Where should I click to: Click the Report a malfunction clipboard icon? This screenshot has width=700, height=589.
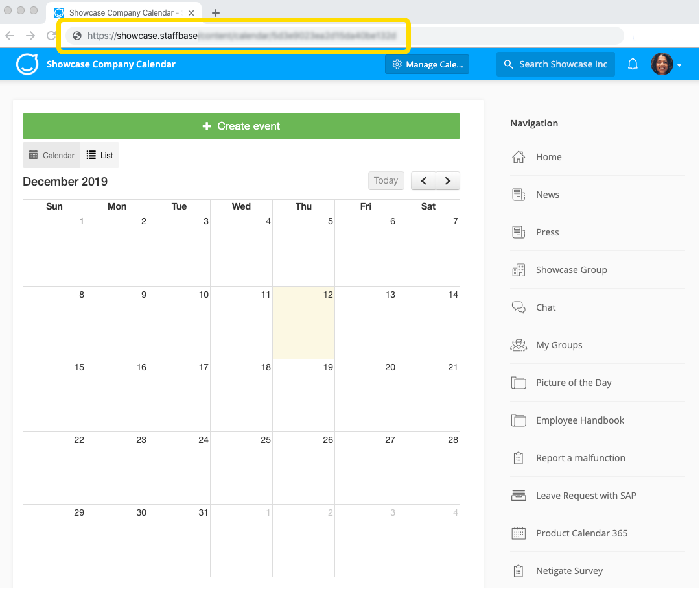[519, 458]
